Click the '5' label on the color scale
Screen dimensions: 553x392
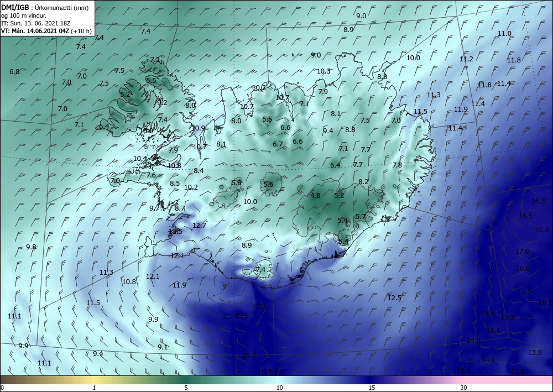(186, 388)
